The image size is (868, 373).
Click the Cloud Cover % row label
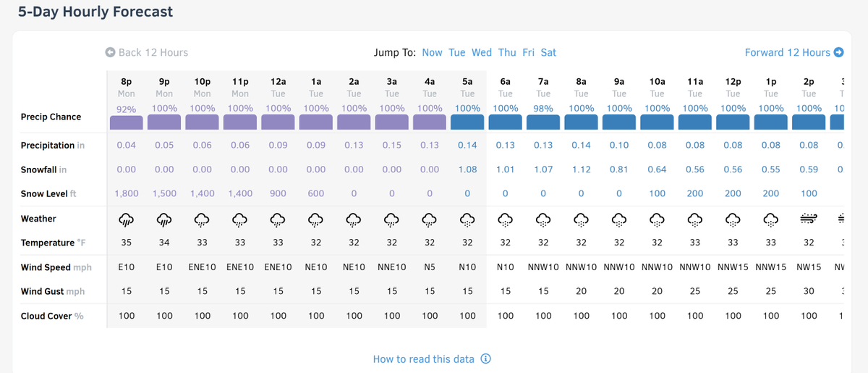[52, 316]
